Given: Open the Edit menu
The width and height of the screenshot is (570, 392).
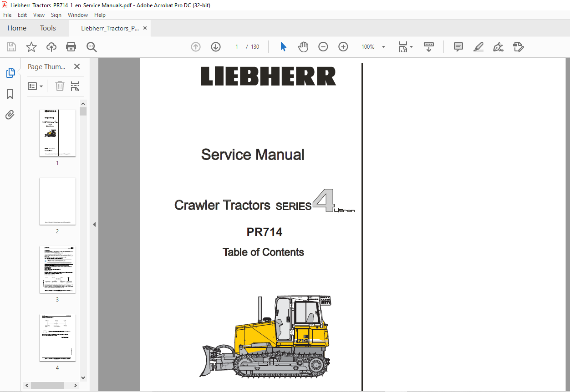Looking at the screenshot, I should [x=22, y=15].
